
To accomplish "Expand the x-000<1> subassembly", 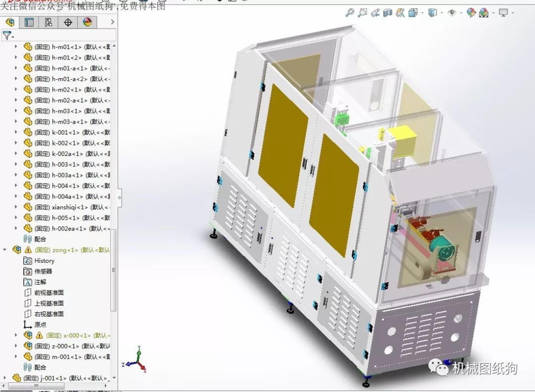I will [16, 335].
